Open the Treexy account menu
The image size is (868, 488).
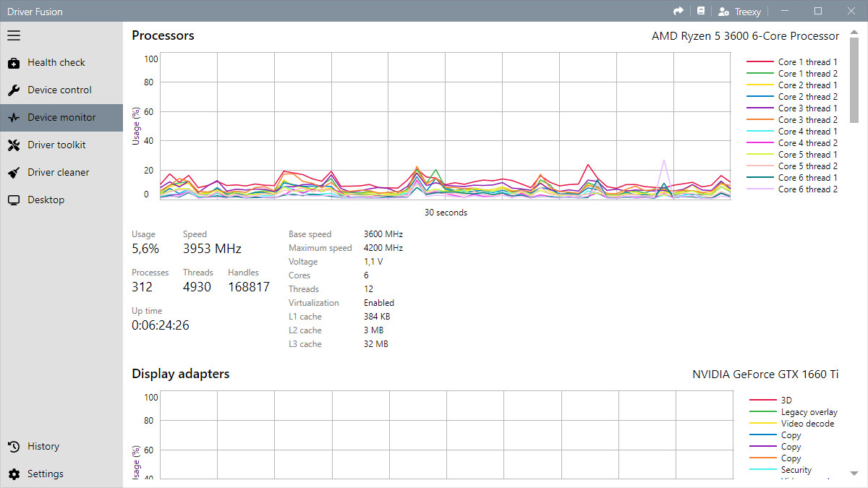tap(739, 12)
